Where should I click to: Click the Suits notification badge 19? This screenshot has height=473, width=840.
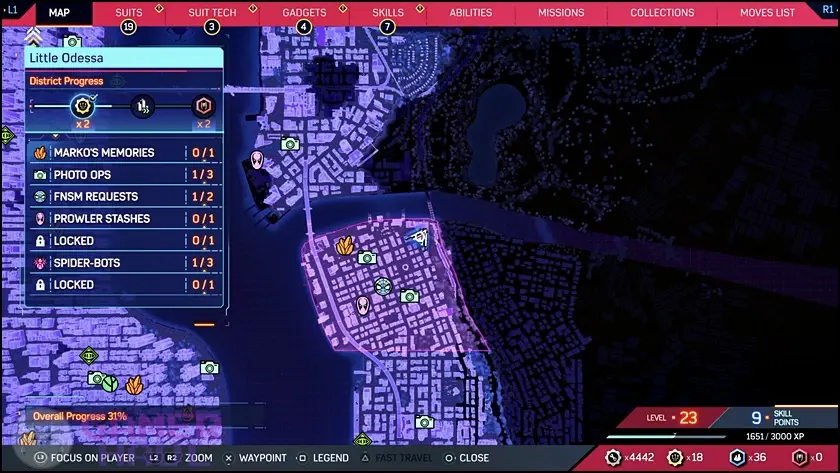click(x=128, y=27)
